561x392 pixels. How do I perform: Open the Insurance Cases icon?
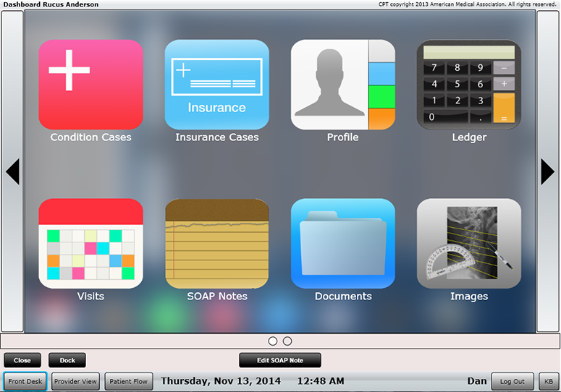click(x=216, y=85)
